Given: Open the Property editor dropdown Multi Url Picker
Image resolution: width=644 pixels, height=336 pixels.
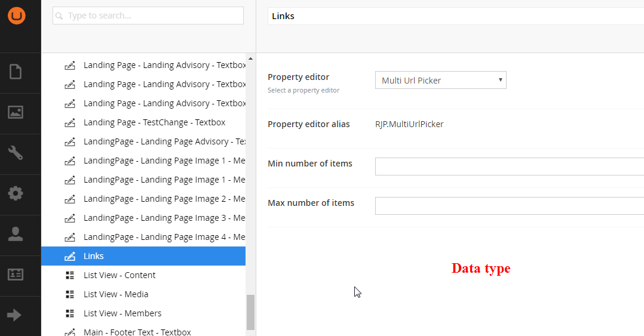Looking at the screenshot, I should [441, 80].
